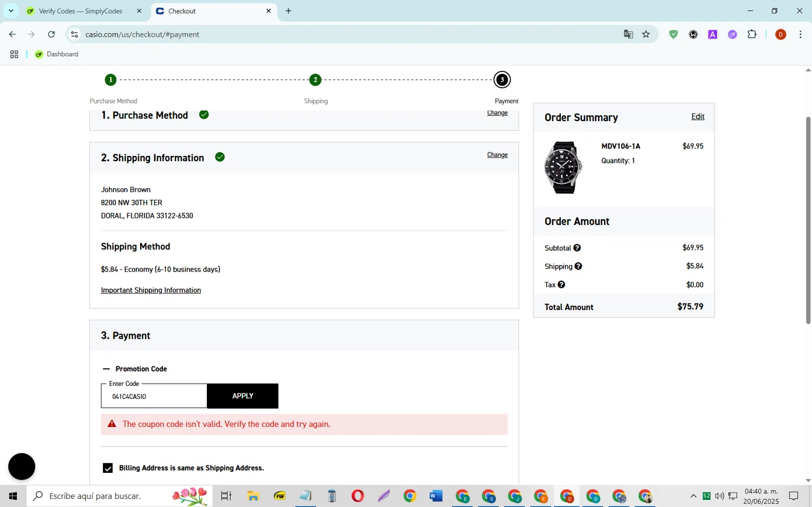The height and width of the screenshot is (507, 812).
Task: Open the purple A extension icon
Action: click(x=712, y=34)
